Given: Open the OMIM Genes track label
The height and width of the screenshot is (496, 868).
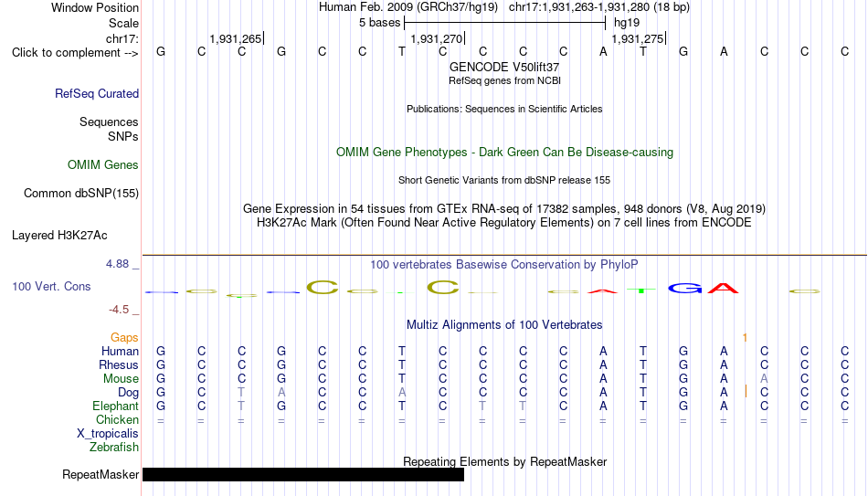Looking at the screenshot, I should click(102, 165).
